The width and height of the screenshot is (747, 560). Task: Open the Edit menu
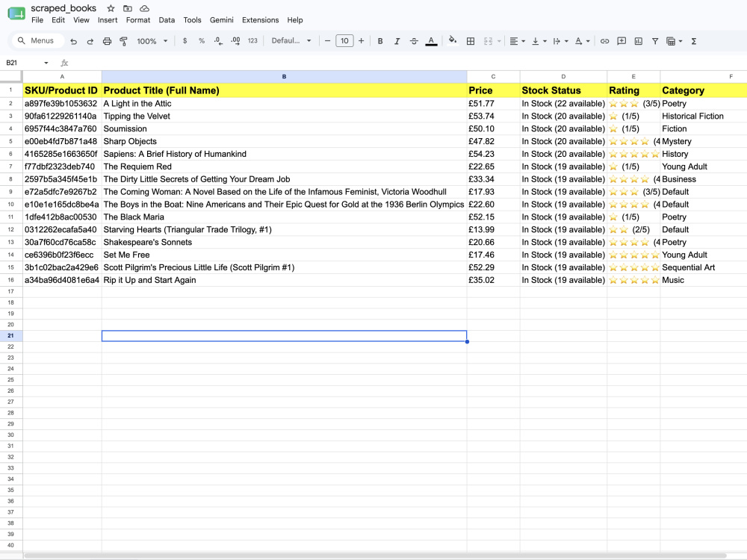pyautogui.click(x=58, y=20)
